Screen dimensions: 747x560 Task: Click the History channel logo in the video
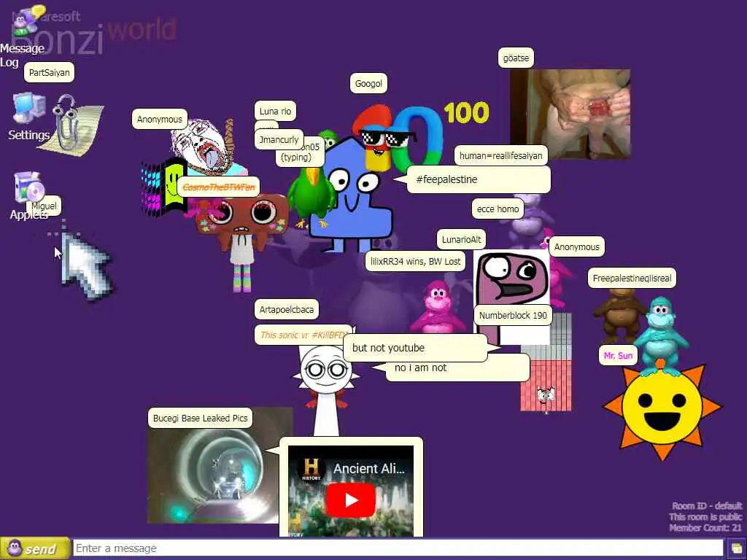(x=311, y=469)
